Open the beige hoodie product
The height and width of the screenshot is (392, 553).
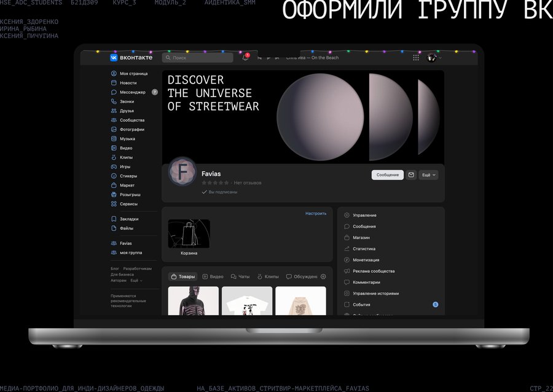[x=300, y=300]
